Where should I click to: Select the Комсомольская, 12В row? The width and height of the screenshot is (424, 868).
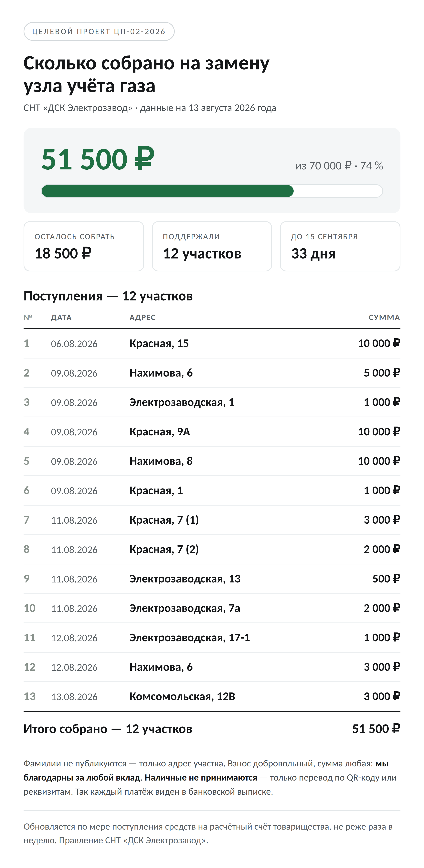point(212,696)
